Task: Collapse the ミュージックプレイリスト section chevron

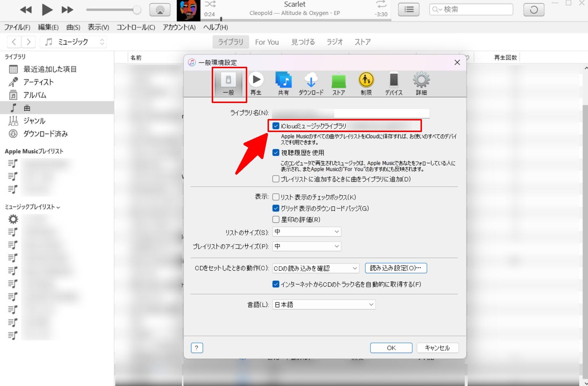Action: click(x=58, y=208)
